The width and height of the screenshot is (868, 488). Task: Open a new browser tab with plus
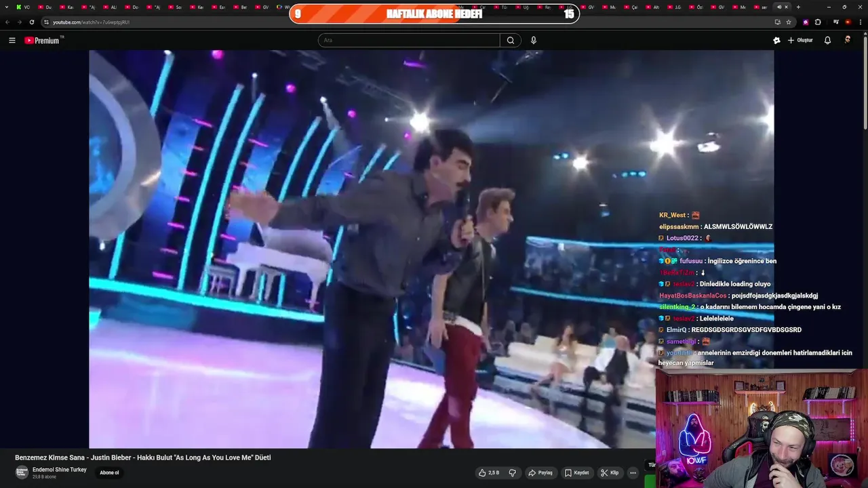click(x=798, y=7)
